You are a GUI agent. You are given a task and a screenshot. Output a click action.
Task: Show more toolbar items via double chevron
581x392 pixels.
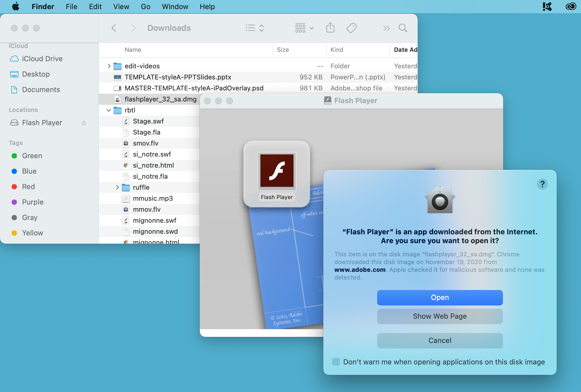click(x=386, y=28)
